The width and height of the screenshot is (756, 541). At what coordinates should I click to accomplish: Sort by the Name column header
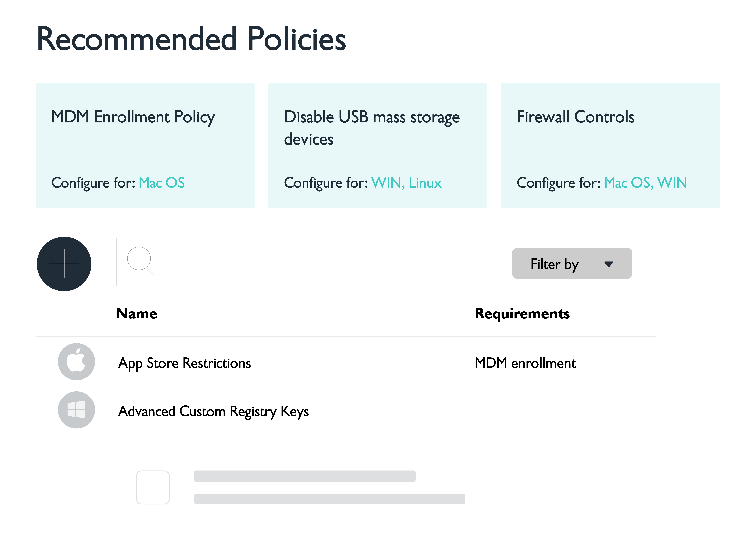point(136,313)
